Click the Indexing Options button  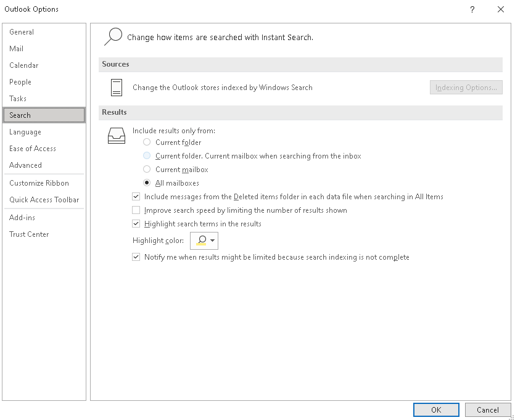466,88
